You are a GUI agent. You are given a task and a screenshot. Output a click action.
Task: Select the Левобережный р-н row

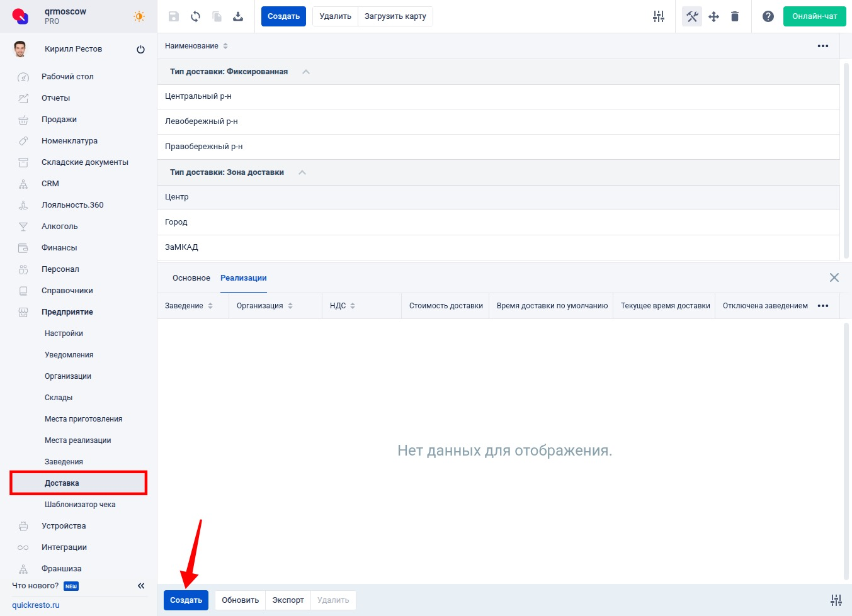tap(202, 121)
